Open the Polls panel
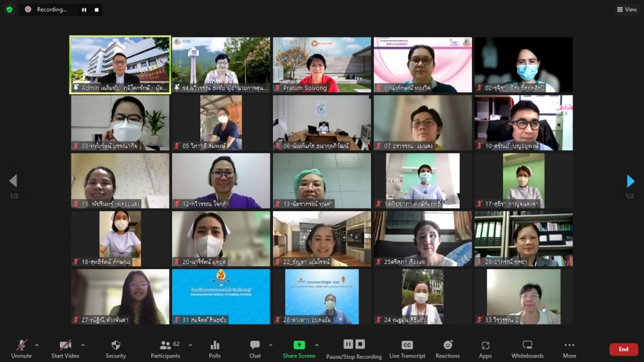The width and height of the screenshot is (644, 362). coord(214,348)
